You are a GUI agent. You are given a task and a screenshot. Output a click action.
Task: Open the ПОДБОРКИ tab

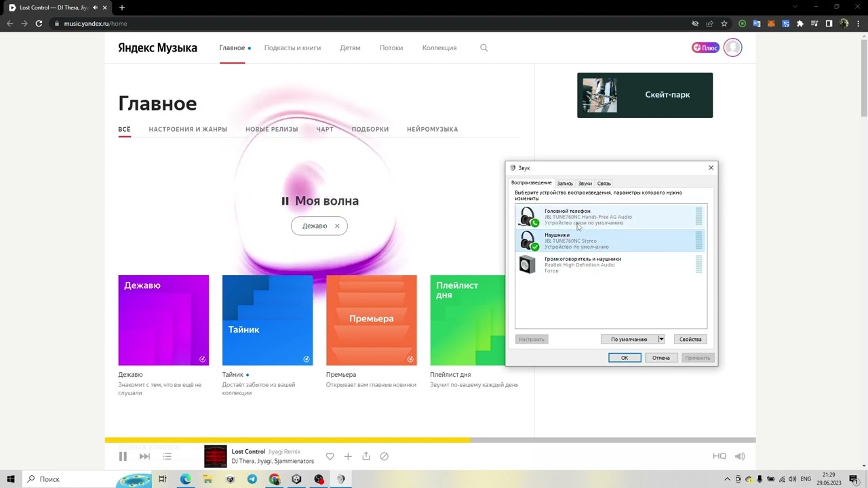pyautogui.click(x=370, y=129)
